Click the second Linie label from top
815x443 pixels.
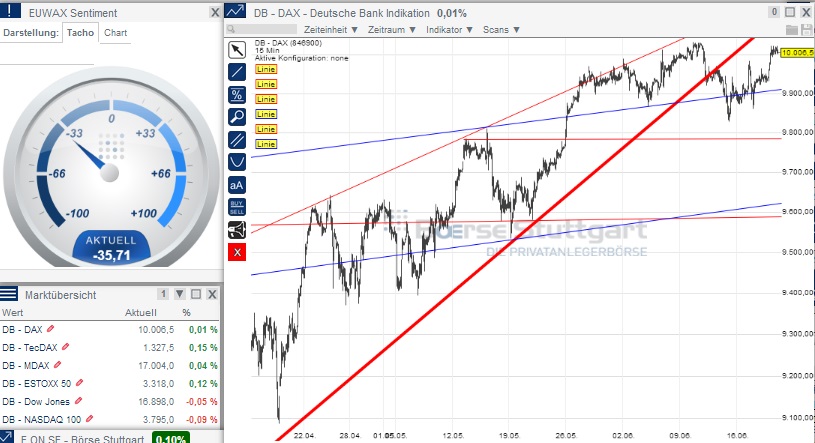tap(266, 84)
